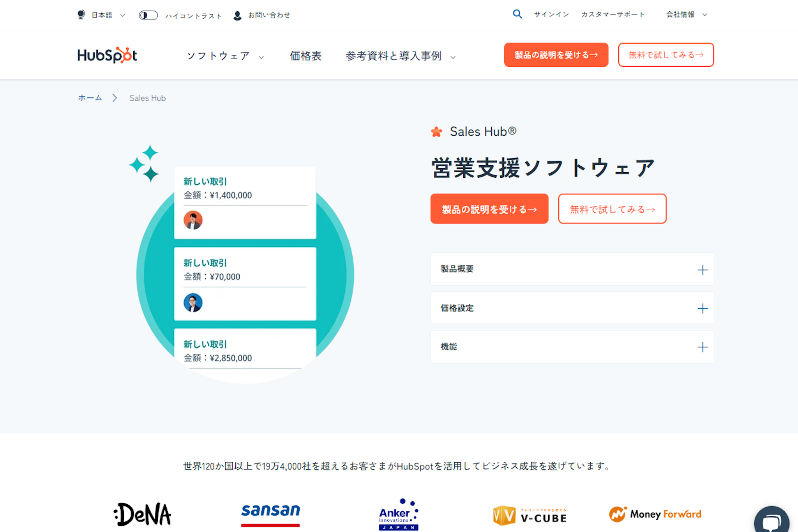Image resolution: width=798 pixels, height=532 pixels.
Task: Go to the 価格表 menu item
Action: (305, 56)
